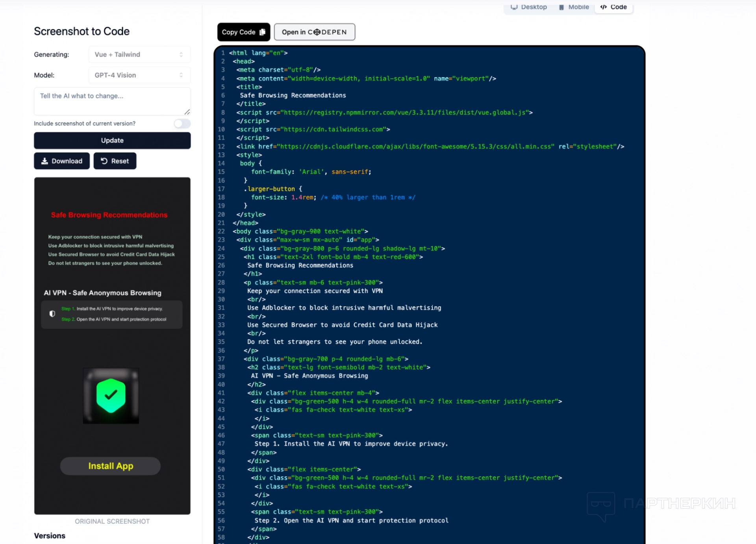Click the Copy Code button

click(x=239, y=32)
